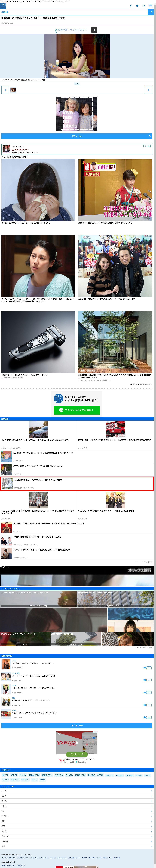Open the まんぷく 第3週 article thumbnail
This screenshot has width=156, height=868.
click(38, 266)
